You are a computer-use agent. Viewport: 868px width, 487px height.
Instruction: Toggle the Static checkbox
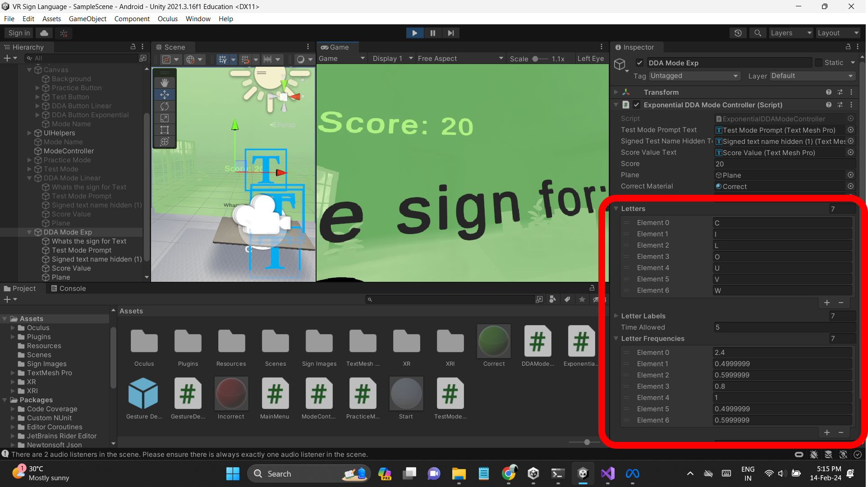[x=819, y=63]
